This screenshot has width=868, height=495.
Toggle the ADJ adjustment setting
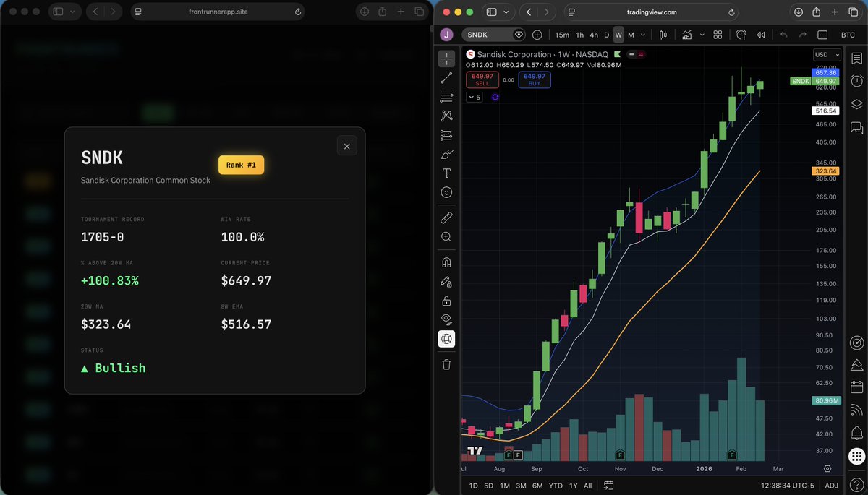(831, 486)
